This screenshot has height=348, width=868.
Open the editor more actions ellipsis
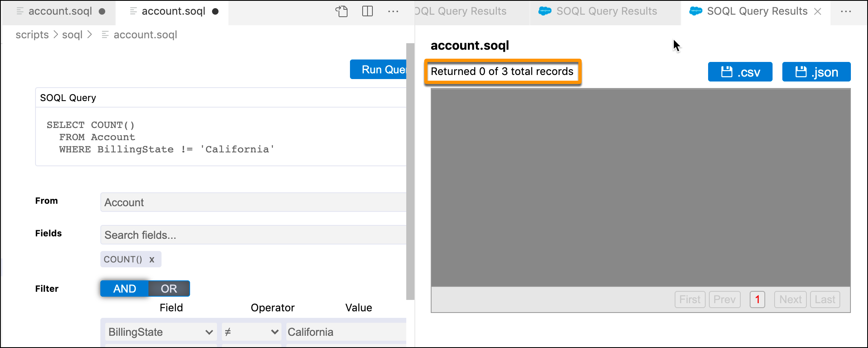pyautogui.click(x=393, y=11)
